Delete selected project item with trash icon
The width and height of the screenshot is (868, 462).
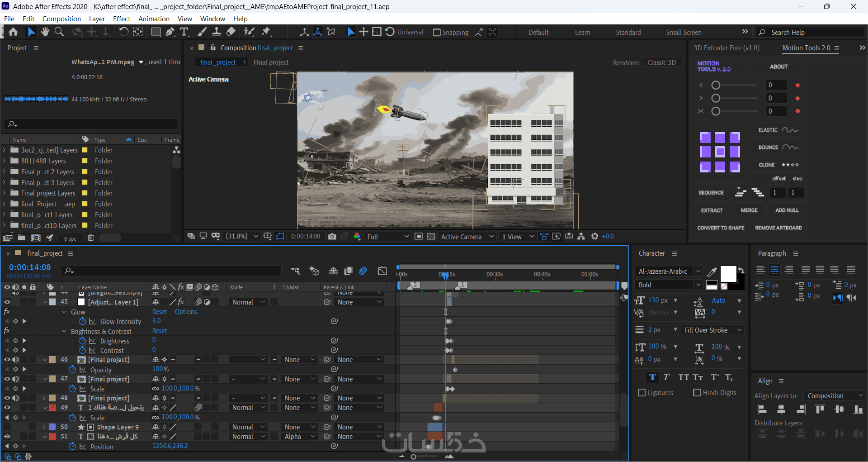tap(91, 238)
